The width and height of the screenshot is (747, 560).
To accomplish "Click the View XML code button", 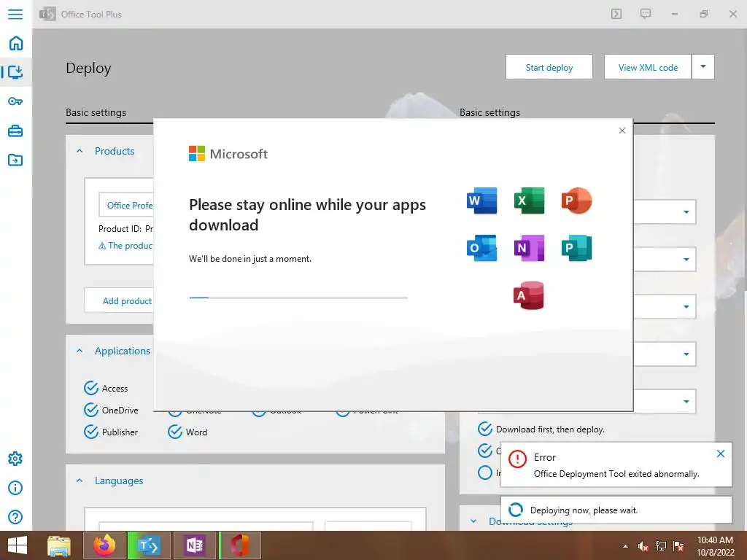I will pos(648,67).
